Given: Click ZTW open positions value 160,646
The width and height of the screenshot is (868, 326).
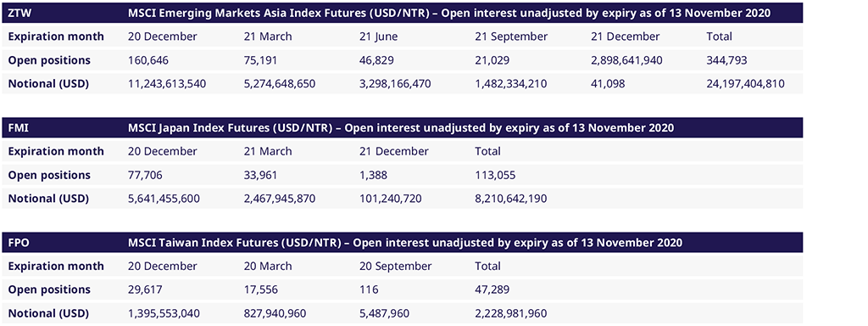Looking at the screenshot, I should click(147, 60).
